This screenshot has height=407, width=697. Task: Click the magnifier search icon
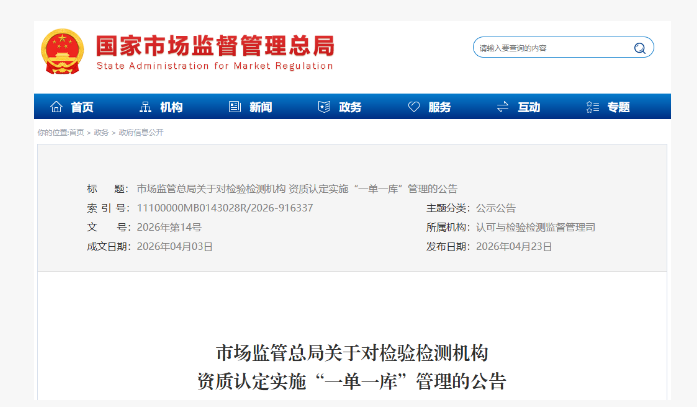pos(640,48)
